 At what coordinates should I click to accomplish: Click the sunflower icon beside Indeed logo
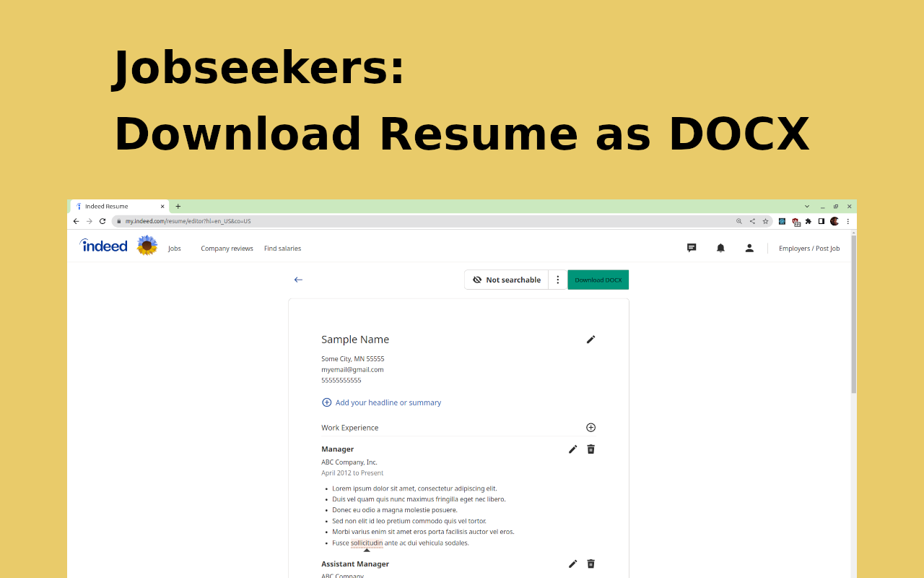click(147, 246)
